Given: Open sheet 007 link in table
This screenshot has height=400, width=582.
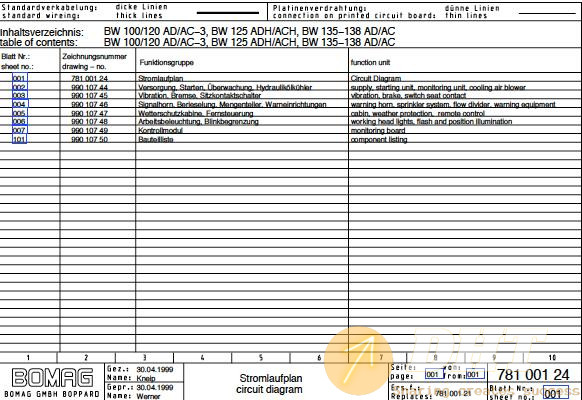Looking at the screenshot, I should 20,130.
